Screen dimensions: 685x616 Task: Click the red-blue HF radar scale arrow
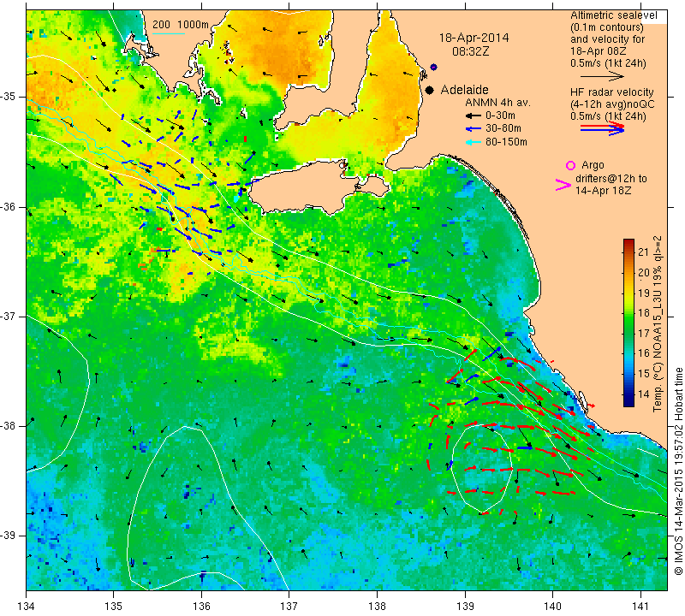click(x=603, y=128)
